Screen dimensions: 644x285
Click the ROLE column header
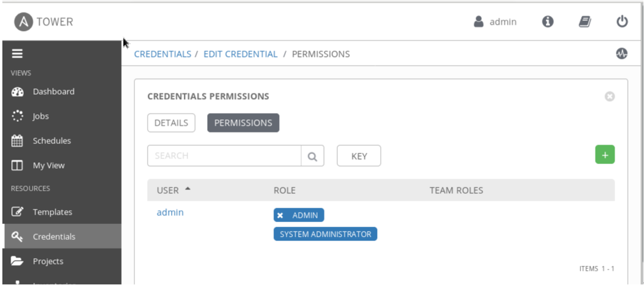tap(285, 190)
